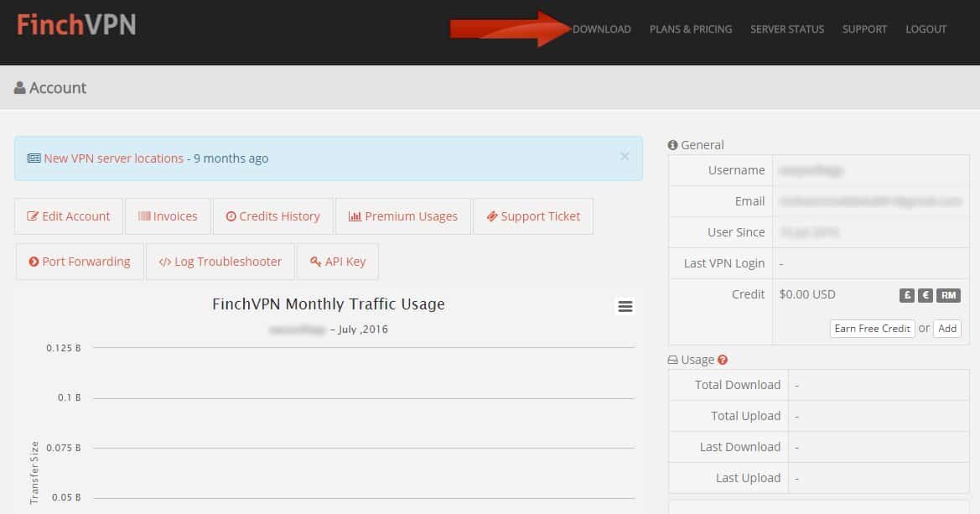Open the Credits History page
Viewport: 980px width, 514px height.
point(272,215)
